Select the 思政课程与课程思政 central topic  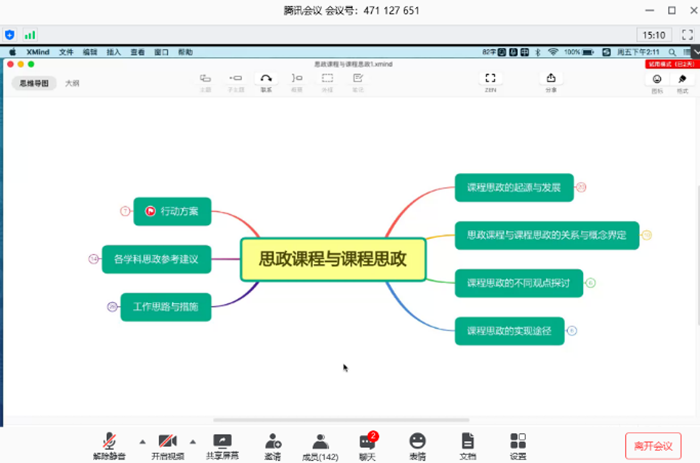(332, 259)
